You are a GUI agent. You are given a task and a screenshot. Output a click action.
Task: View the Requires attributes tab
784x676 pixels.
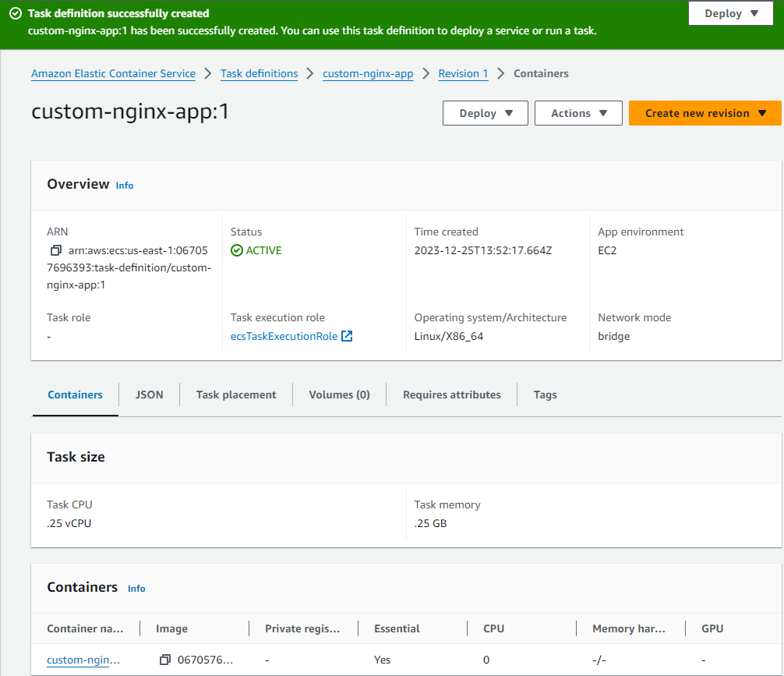pos(451,395)
